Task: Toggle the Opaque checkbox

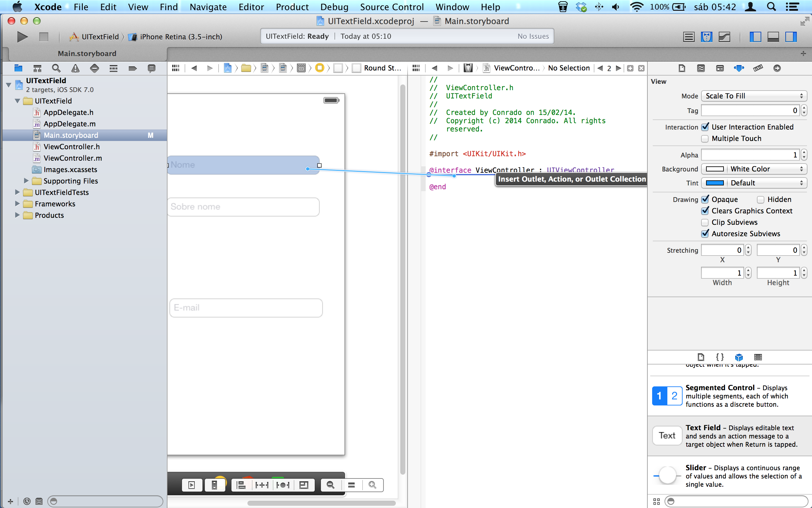Action: (705, 199)
